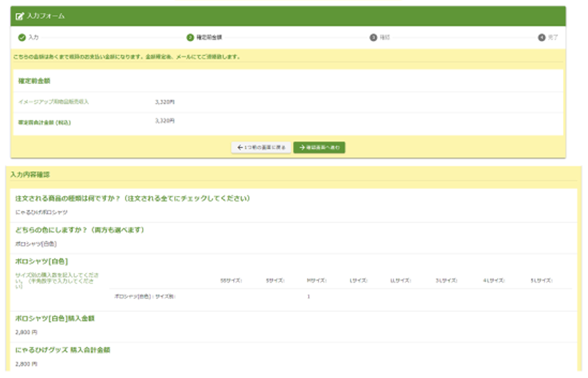588x378 pixels.
Task: Click the にゃるひげグッズ 購入合計金額 heading
Action: pos(63,350)
